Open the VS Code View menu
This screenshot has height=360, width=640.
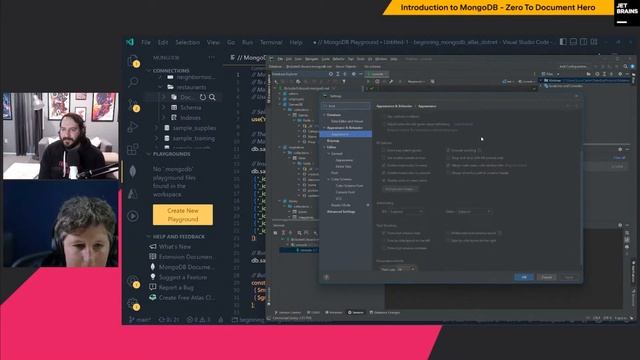pos(213,42)
